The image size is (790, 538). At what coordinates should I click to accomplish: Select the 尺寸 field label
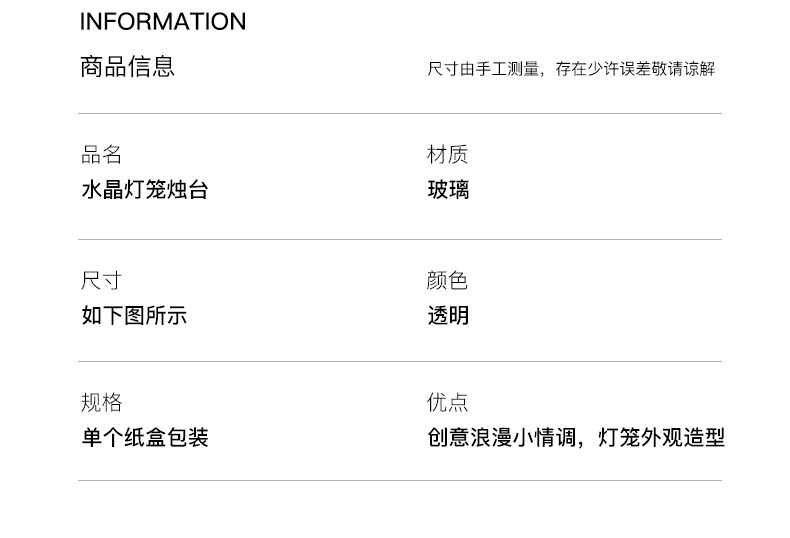(x=102, y=280)
